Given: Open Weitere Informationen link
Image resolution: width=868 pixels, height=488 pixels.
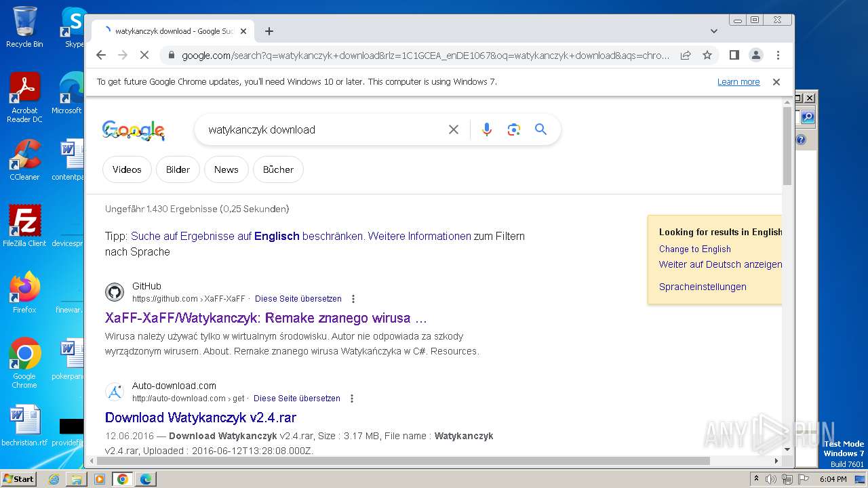Looking at the screenshot, I should (x=419, y=237).
